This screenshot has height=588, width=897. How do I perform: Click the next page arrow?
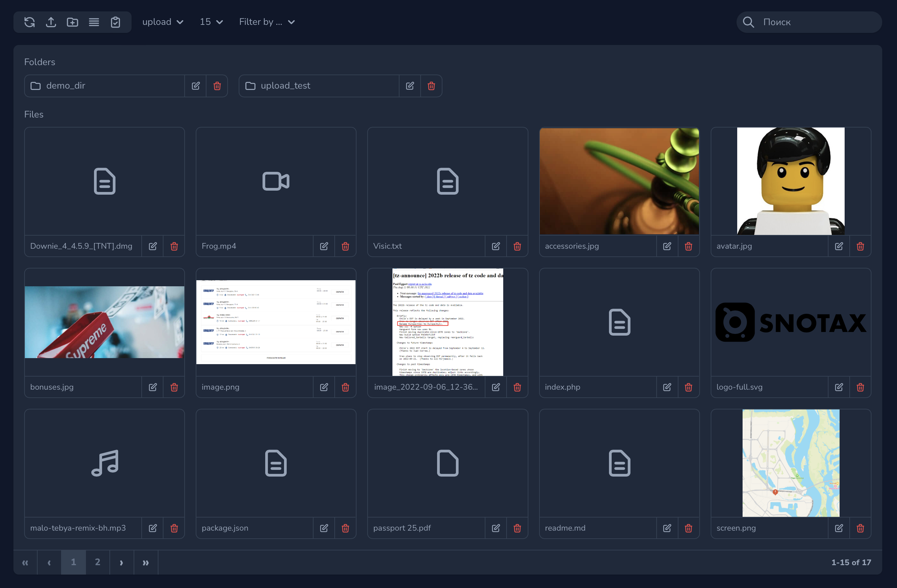click(122, 562)
